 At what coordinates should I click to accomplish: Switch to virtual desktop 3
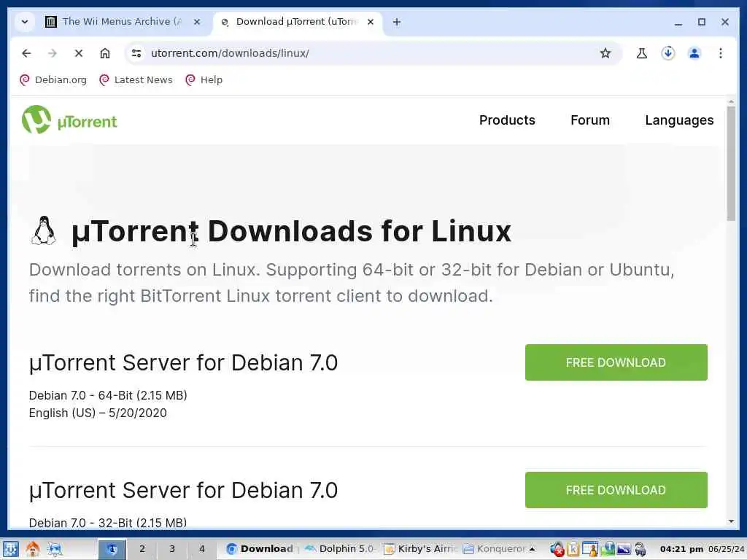(172, 549)
